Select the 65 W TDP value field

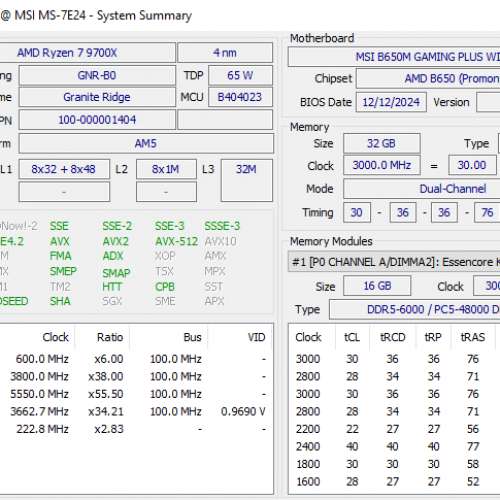240,75
